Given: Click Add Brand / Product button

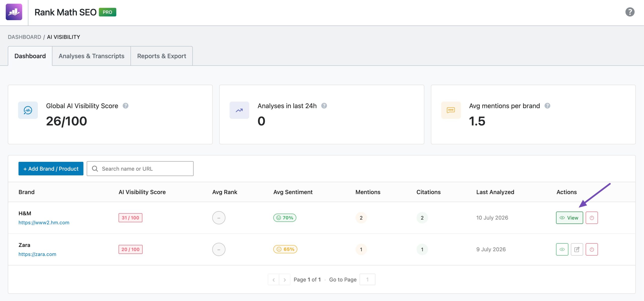Looking at the screenshot, I should [x=51, y=169].
